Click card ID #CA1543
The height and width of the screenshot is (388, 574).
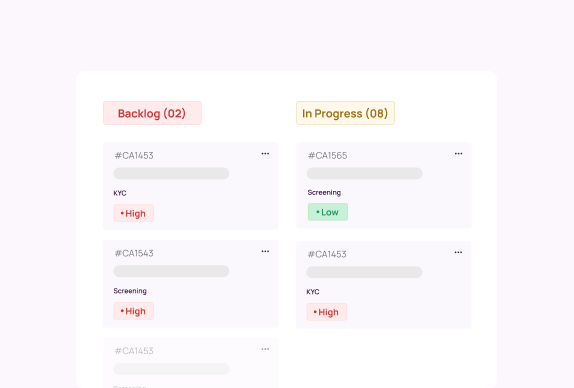click(x=134, y=253)
